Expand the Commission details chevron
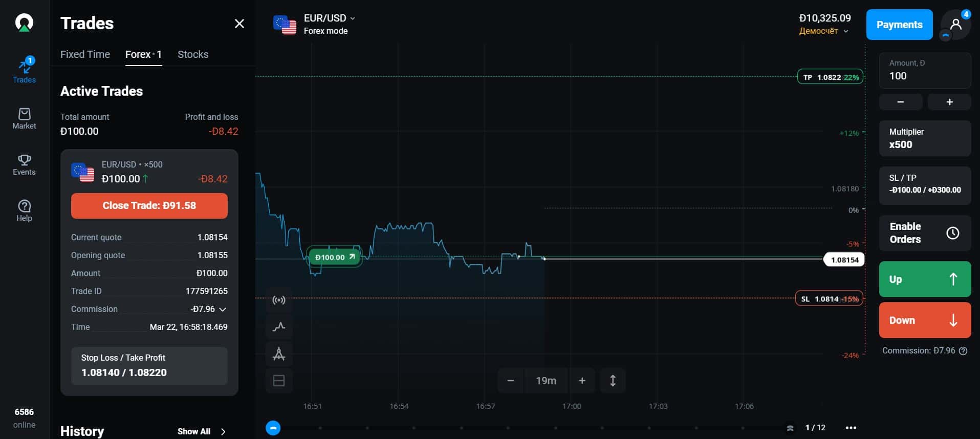 [223, 309]
